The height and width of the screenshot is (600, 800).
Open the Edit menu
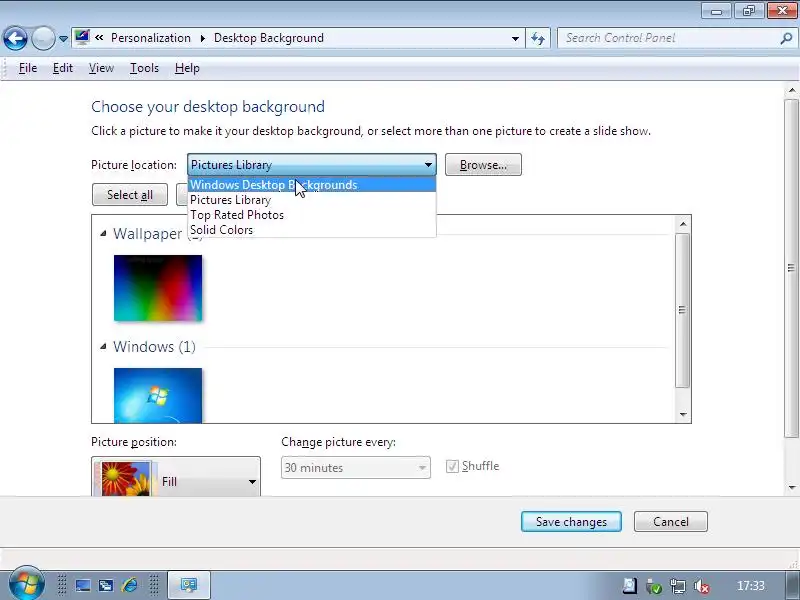pos(63,68)
